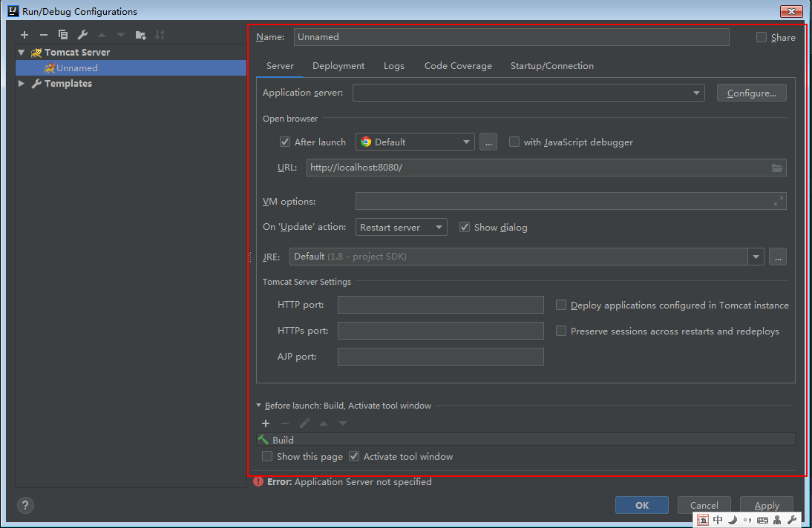Screen dimensions: 812x528
Task: Toggle the Share checkbox
Action: coord(762,37)
